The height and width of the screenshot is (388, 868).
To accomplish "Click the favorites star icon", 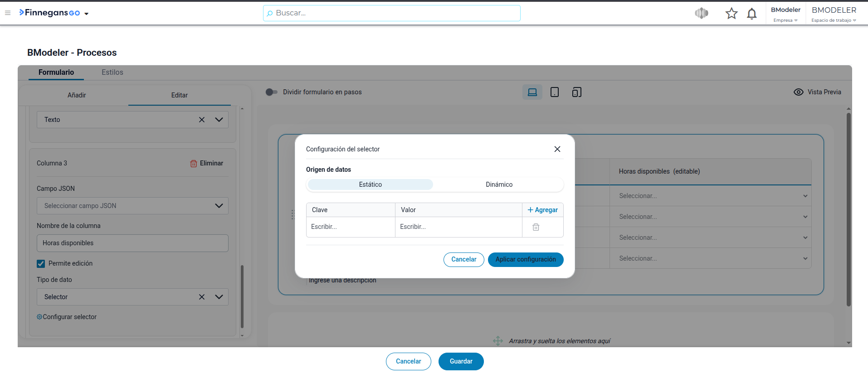I will (x=731, y=14).
